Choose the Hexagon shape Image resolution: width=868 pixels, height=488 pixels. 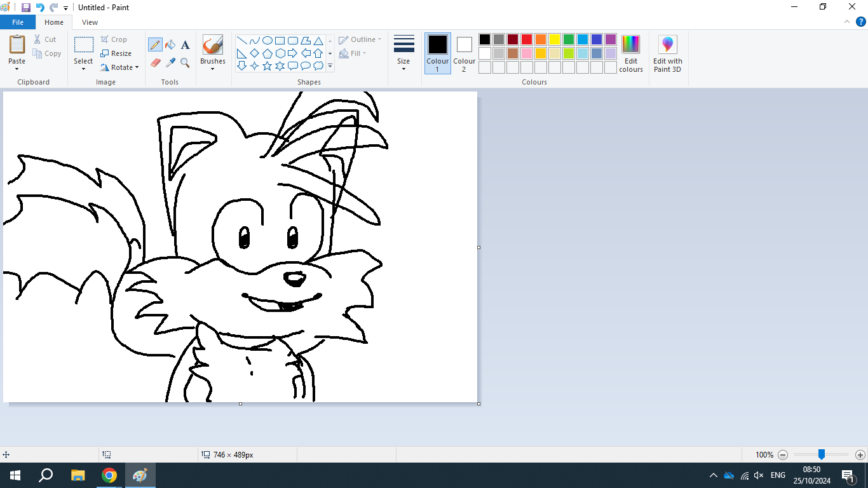[x=280, y=53]
